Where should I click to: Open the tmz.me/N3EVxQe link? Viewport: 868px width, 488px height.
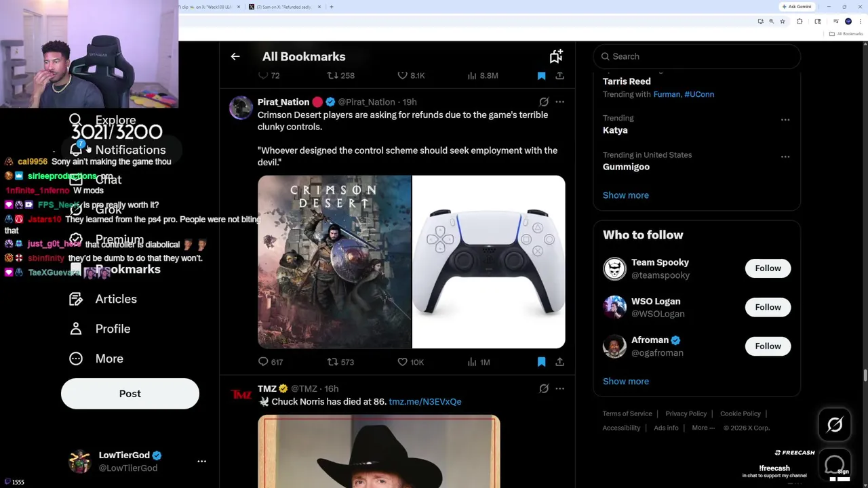click(425, 402)
